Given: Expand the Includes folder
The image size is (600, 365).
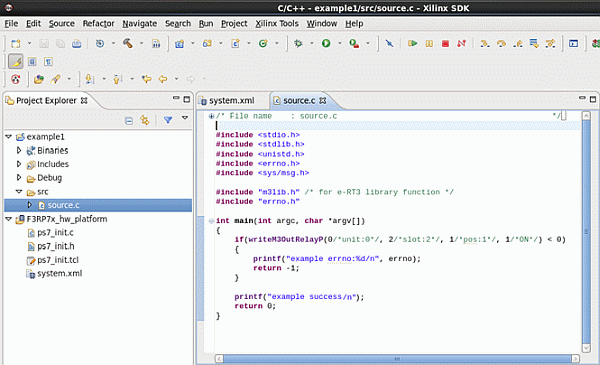Looking at the screenshot, I should [19, 164].
